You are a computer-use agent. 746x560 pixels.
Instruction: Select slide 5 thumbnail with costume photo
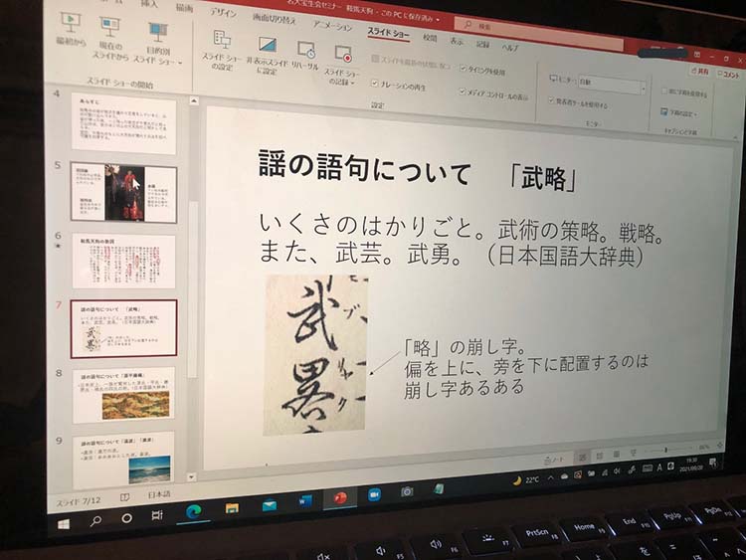coord(123,192)
